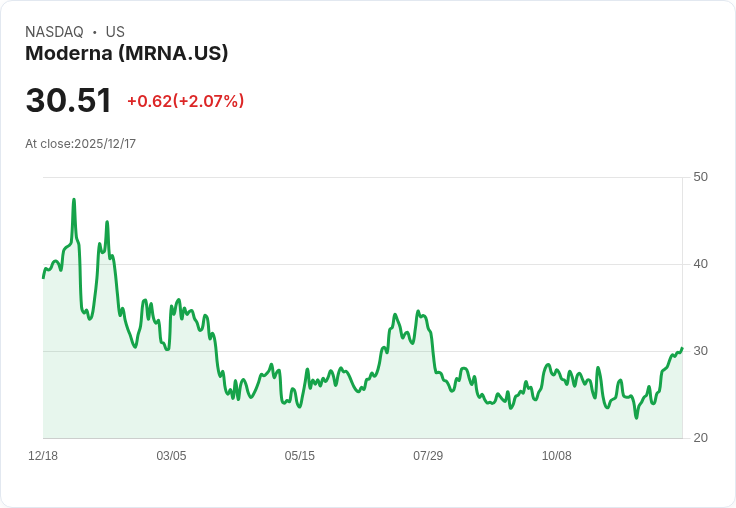Select the 03/05 date on the x-axis
Screen dimensions: 736x508
pos(171,456)
